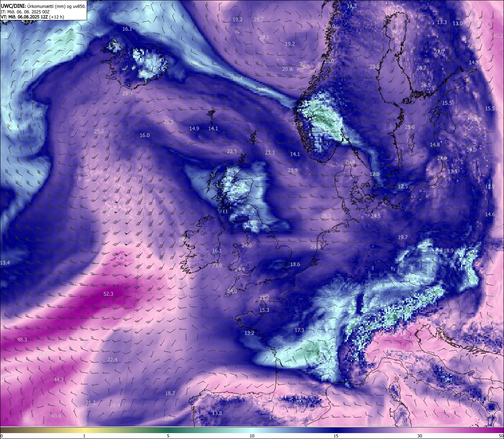Click the title 'UWC/DINI: Úrkomumætti (mm) og uv850.'
This screenshot has height=439, width=504.
click(43, 6)
